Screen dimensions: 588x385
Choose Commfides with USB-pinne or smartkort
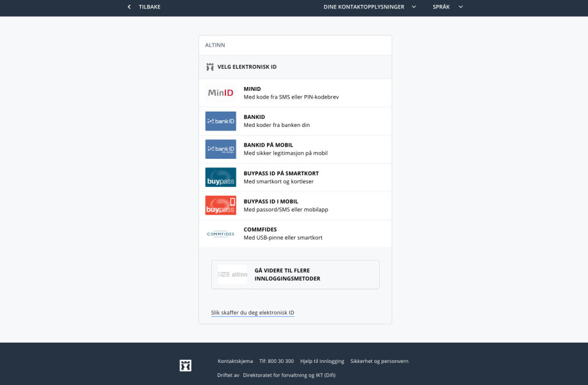click(x=295, y=234)
